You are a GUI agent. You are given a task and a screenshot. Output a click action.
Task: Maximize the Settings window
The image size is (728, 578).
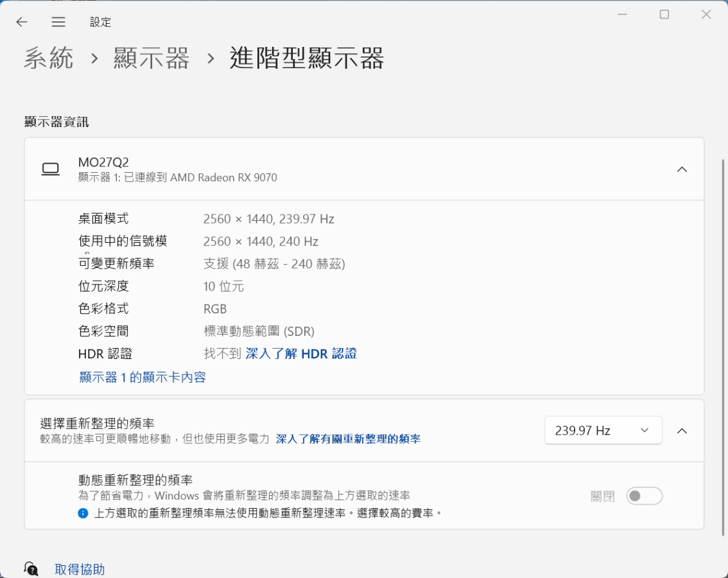(664, 15)
